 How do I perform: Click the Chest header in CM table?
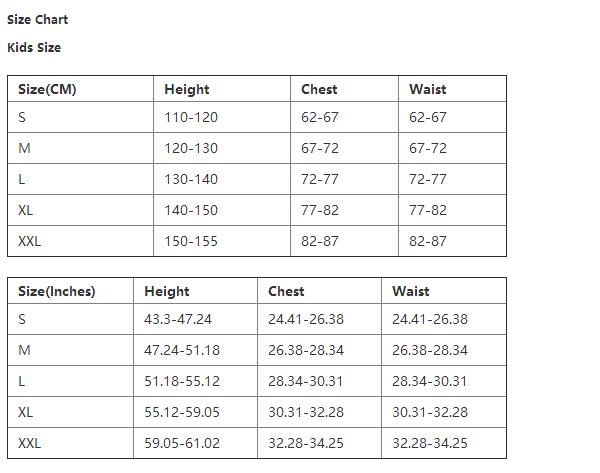[319, 89]
